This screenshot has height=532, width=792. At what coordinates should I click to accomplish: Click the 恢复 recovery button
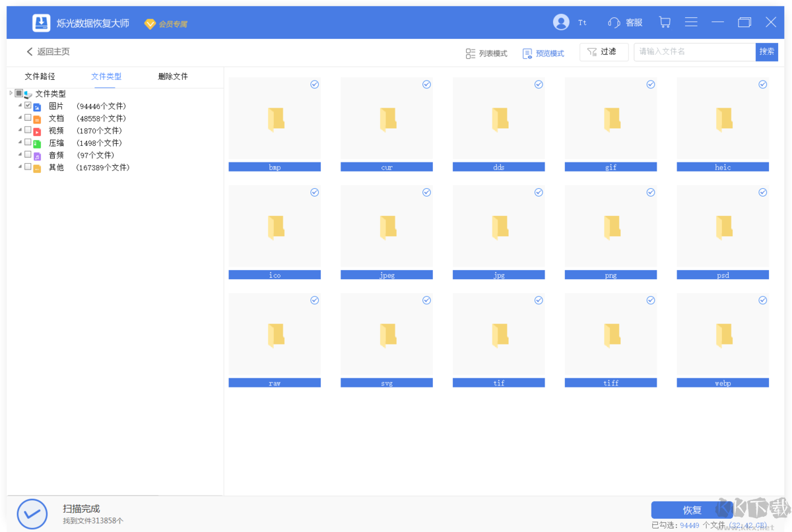(692, 510)
